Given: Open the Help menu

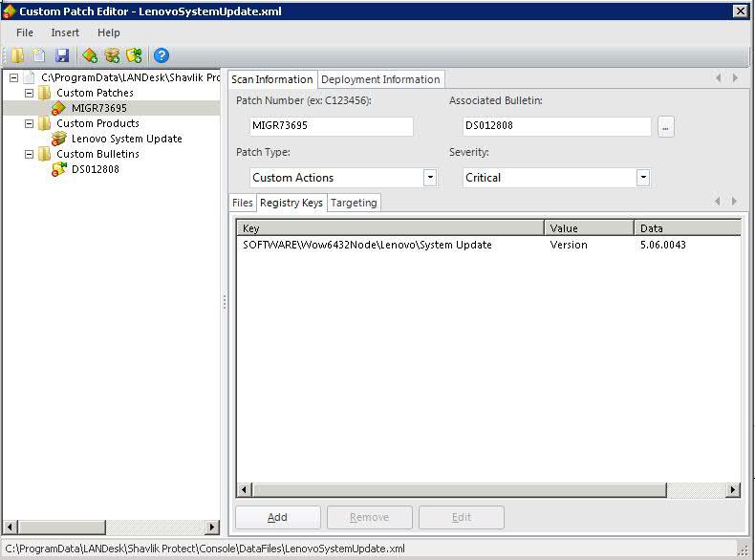Looking at the screenshot, I should (x=109, y=32).
